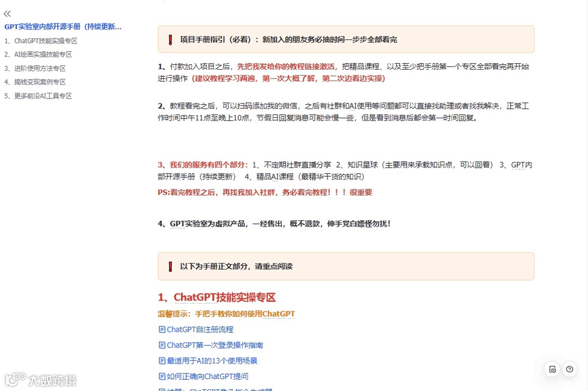The image size is (588, 391).
Task: Open the ChatGPT自注册流程 document link
Action: pyautogui.click(x=200, y=329)
